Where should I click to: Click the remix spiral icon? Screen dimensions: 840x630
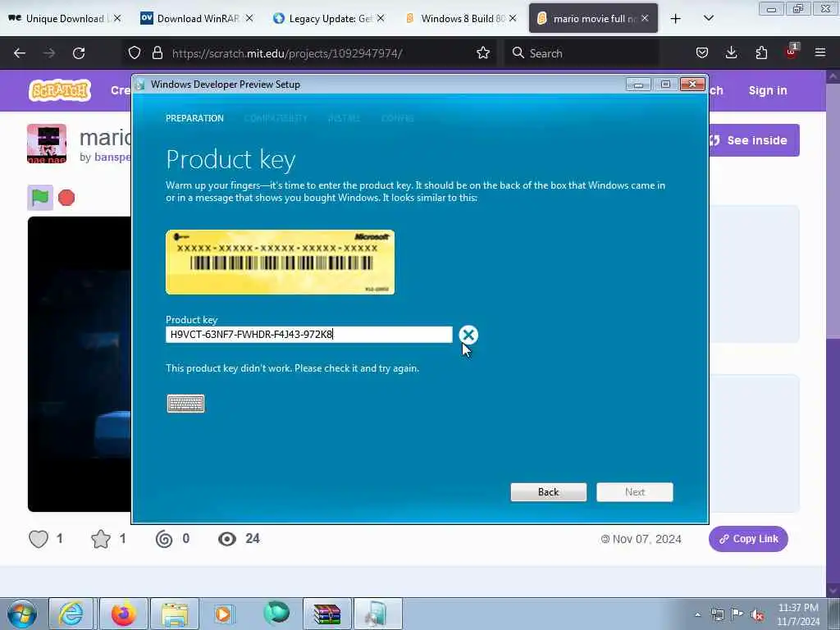[x=164, y=539]
